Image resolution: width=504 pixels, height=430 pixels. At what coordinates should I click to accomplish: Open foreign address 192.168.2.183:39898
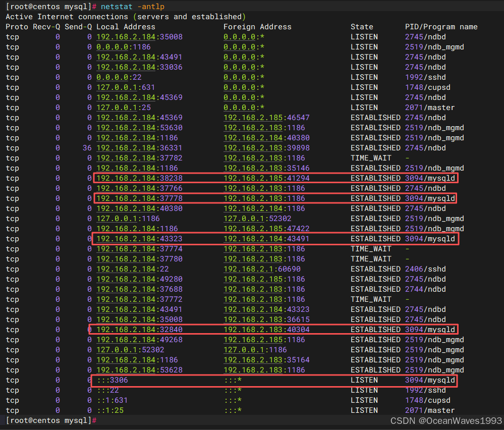[x=266, y=148]
